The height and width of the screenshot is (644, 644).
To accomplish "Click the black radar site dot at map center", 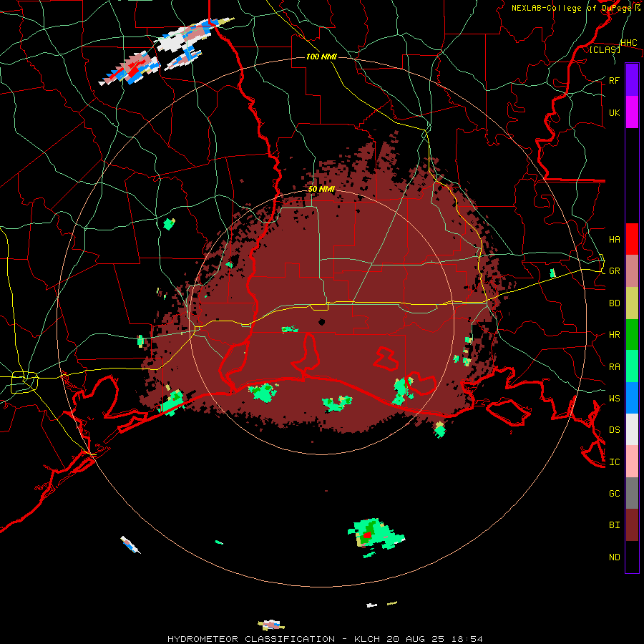I will point(321,322).
